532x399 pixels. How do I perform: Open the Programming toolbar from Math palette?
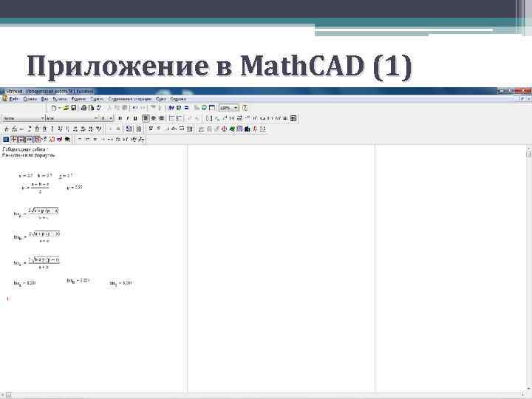pos(52,139)
